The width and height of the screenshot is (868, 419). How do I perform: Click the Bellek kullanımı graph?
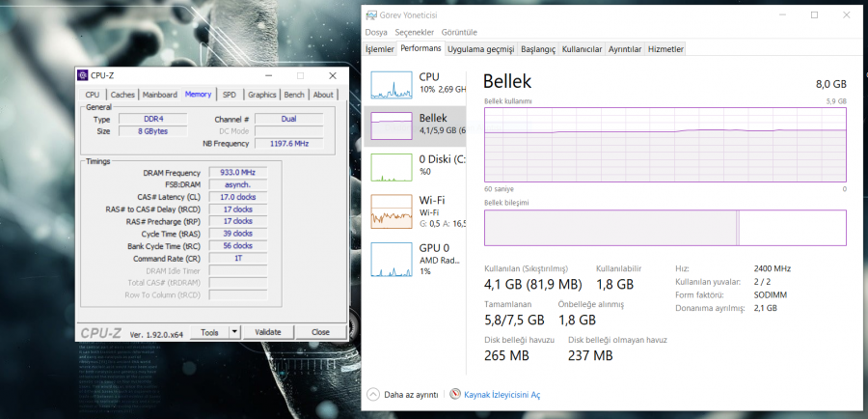(665, 145)
